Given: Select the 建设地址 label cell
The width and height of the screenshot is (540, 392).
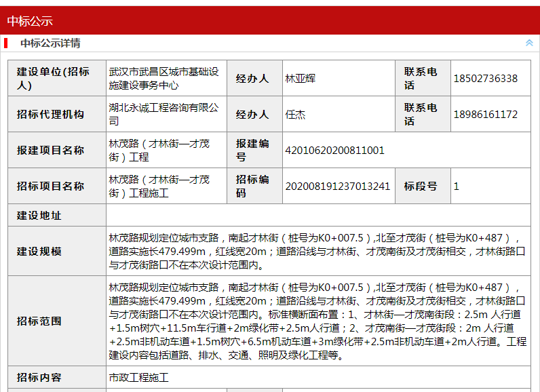Looking at the screenshot, I should coord(57,215).
